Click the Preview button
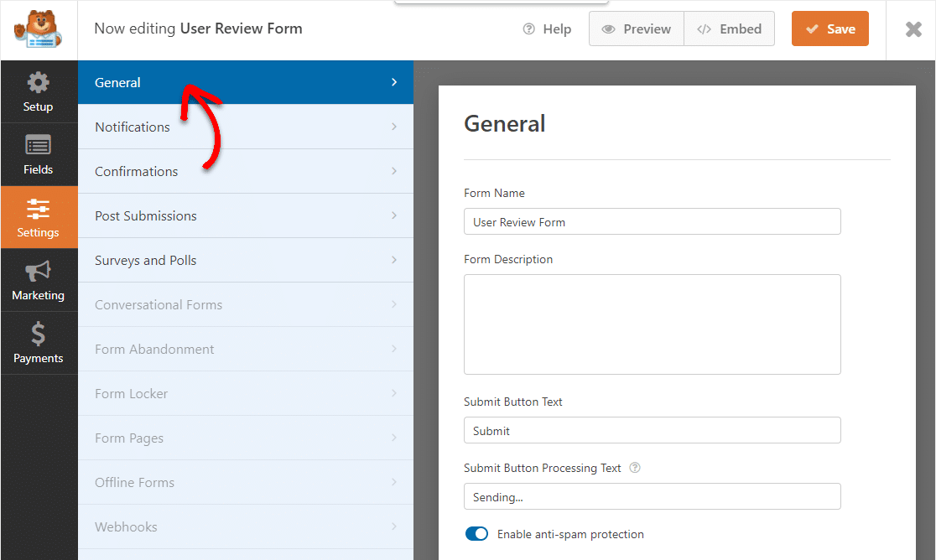This screenshot has width=936, height=560. pyautogui.click(x=637, y=29)
